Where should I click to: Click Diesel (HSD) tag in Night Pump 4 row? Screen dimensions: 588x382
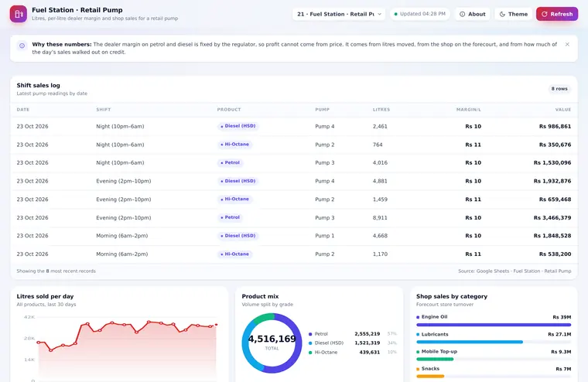pos(238,126)
